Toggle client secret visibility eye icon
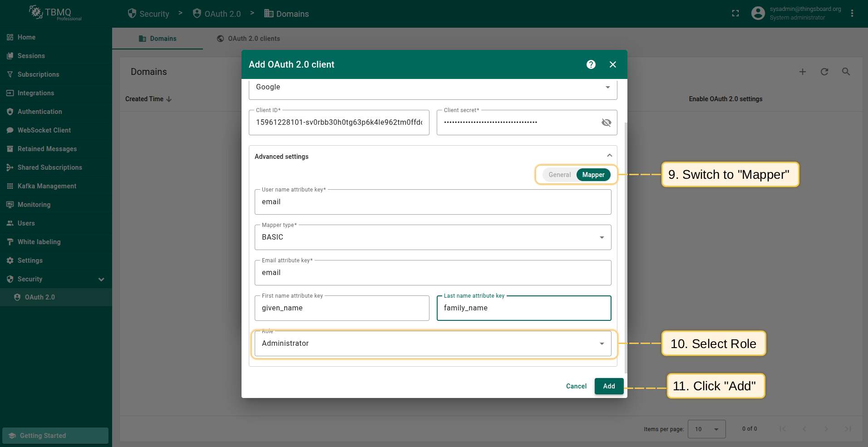Screen dimensions: 868x447 [x=606, y=123]
